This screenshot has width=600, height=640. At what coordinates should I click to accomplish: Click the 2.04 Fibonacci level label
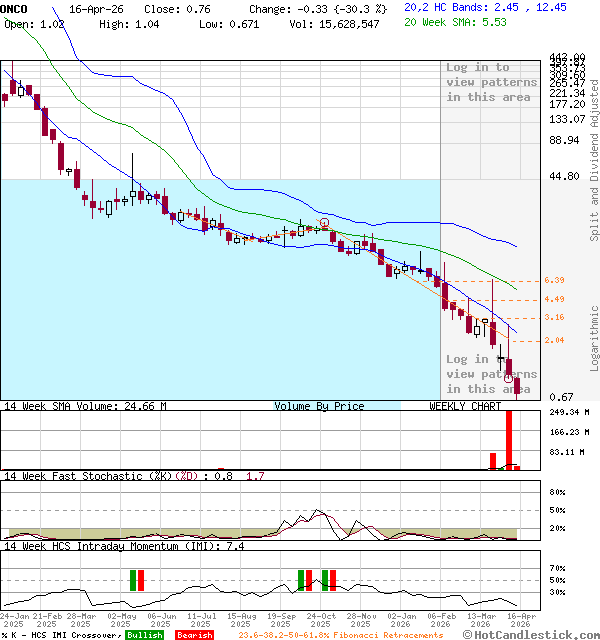pyautogui.click(x=555, y=340)
